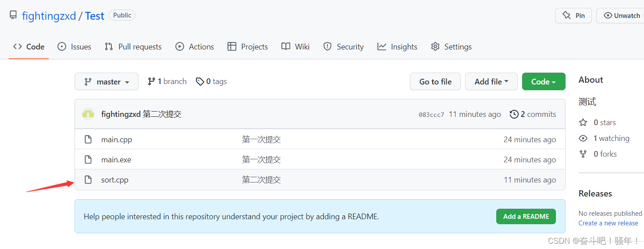
Task: Click the repository icon beside fightingzxd
Action: click(x=14, y=16)
